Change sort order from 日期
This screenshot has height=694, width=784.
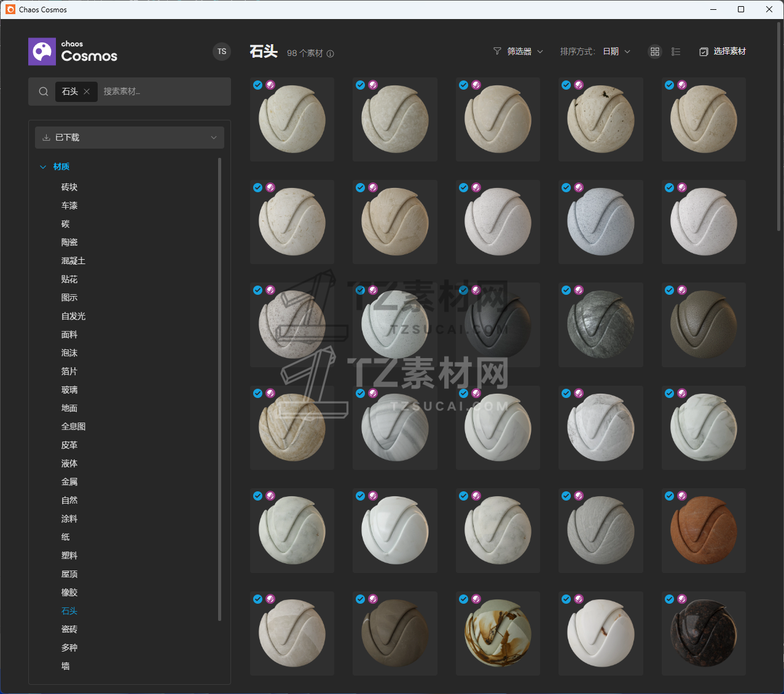click(x=616, y=52)
